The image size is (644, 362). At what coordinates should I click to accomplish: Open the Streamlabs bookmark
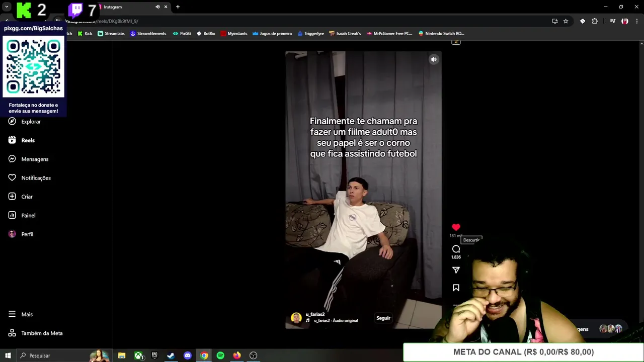(111, 34)
